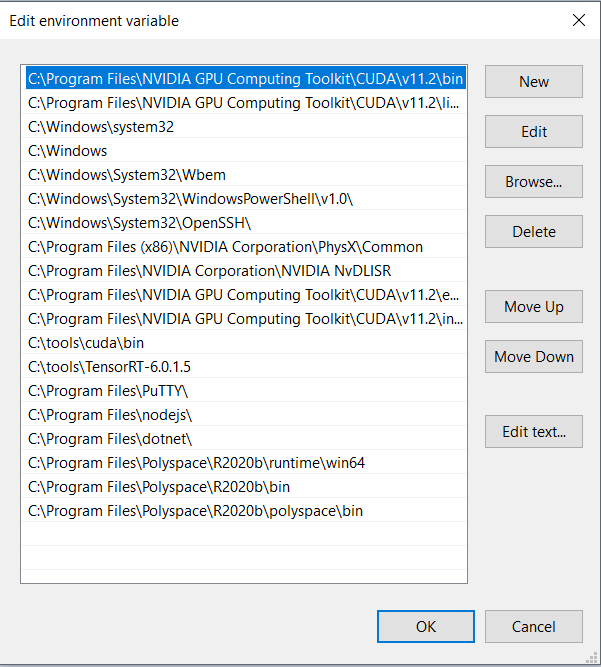Image resolution: width=601 pixels, height=667 pixels.
Task: Select the C:\tools\cuda\bin entry
Action: pos(85,343)
